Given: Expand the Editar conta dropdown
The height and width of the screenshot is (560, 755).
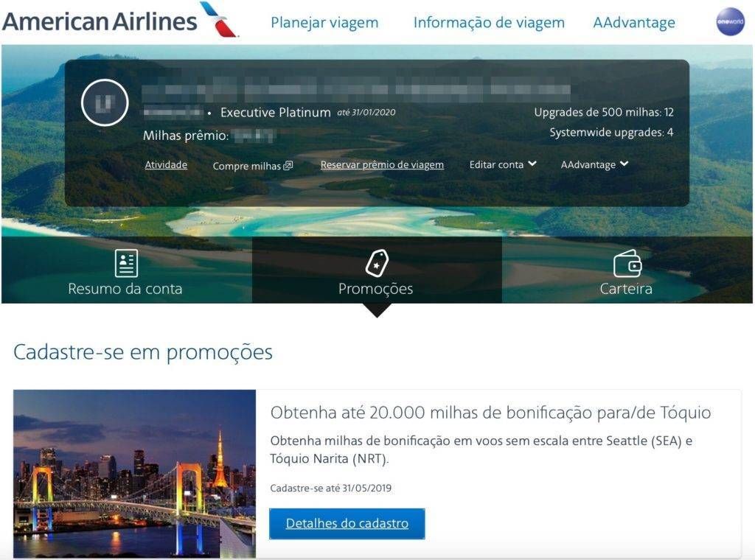Looking at the screenshot, I should (503, 164).
